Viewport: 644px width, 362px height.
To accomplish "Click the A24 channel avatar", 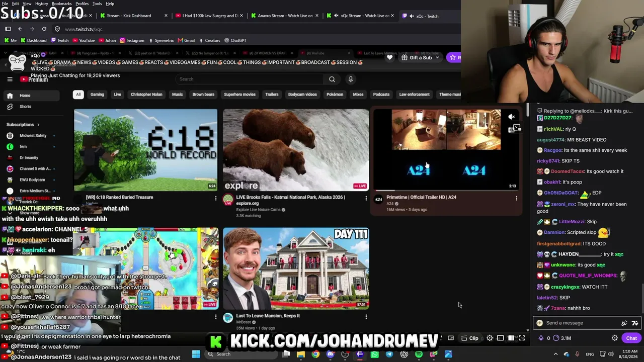I will [x=379, y=199].
